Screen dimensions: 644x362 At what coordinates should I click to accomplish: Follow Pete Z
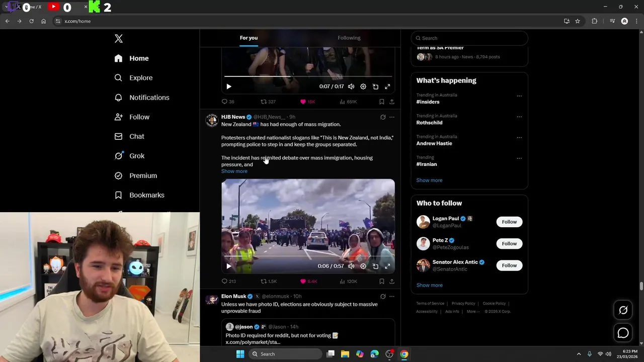(x=509, y=244)
